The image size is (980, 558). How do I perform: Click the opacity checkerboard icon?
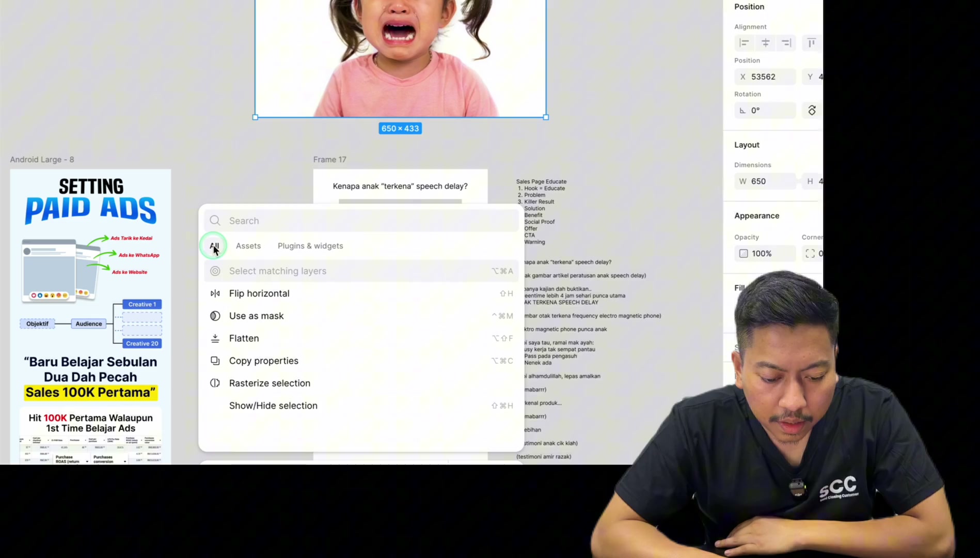tap(744, 254)
